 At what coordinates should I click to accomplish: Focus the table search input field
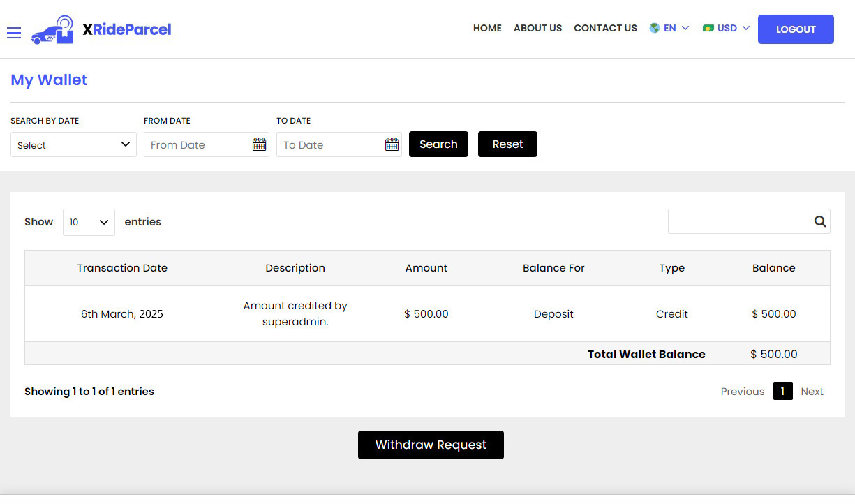(x=738, y=222)
